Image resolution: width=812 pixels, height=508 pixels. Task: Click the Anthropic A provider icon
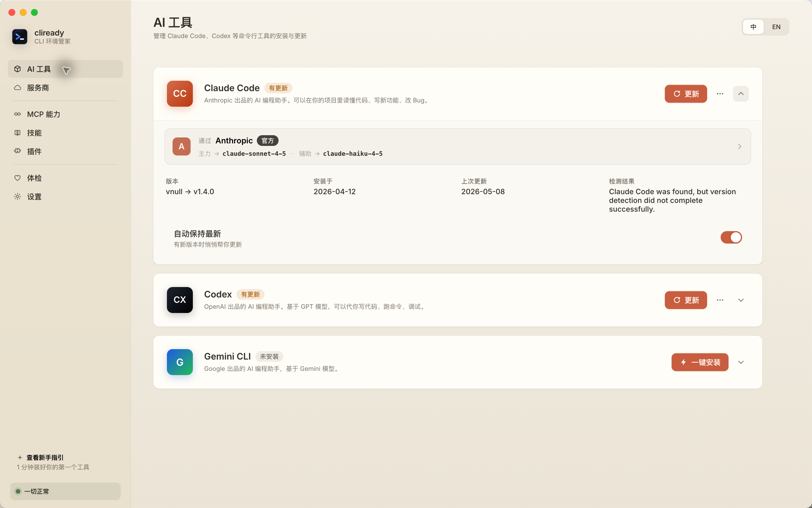[181, 146]
